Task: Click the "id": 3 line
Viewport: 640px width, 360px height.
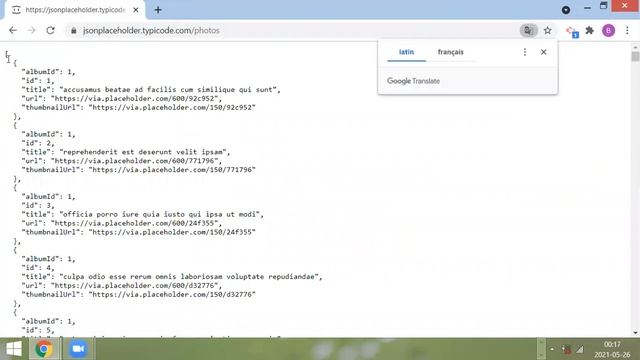Action: tap(38, 205)
